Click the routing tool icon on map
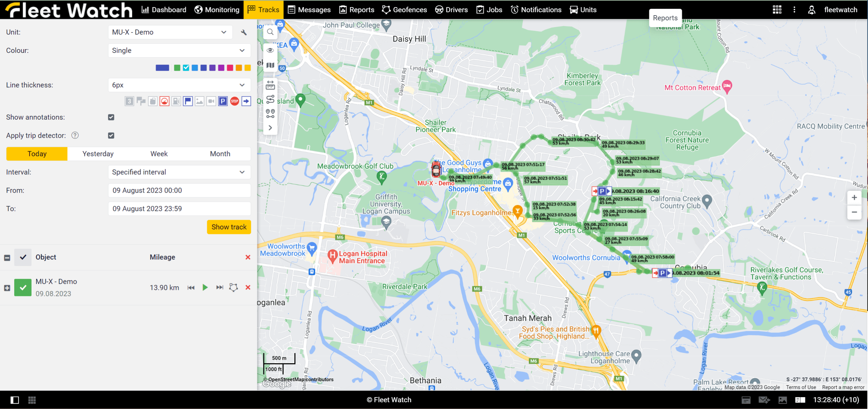The image size is (868, 409). 270,99
